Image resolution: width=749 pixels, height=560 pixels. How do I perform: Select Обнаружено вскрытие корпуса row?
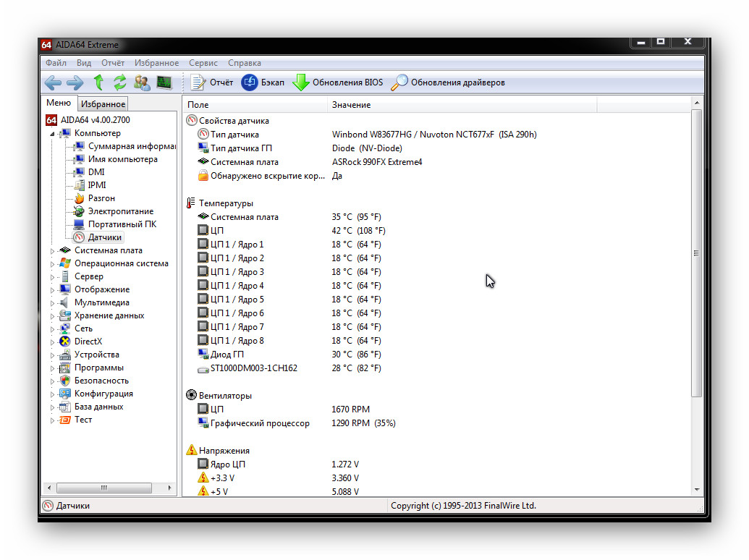(270, 176)
